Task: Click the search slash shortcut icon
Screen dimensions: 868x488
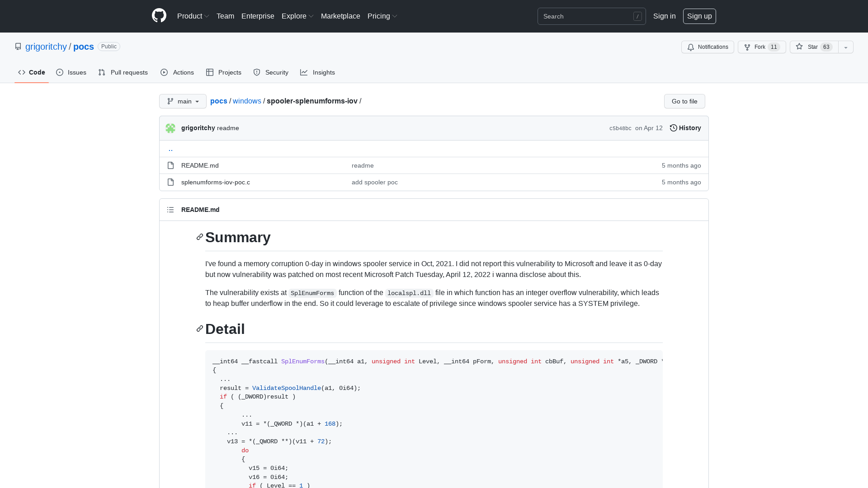Action: pyautogui.click(x=637, y=16)
